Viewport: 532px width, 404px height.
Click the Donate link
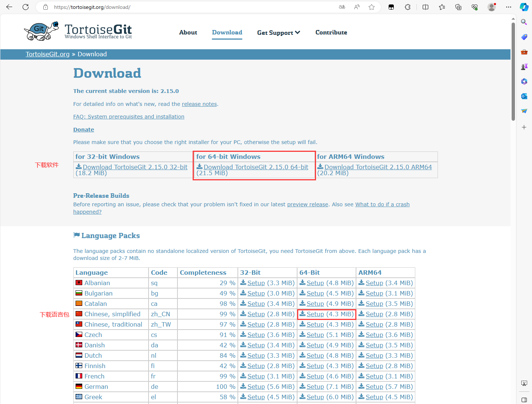[x=84, y=130]
